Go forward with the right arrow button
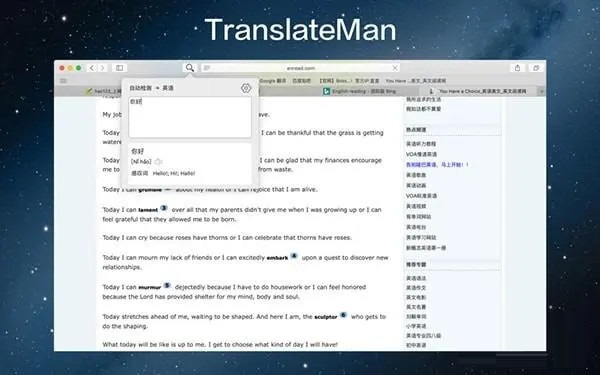 [102, 68]
